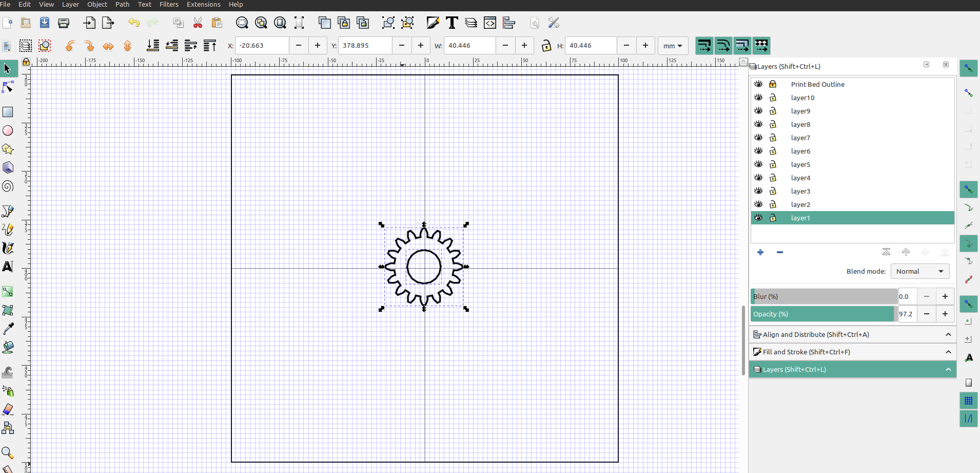The height and width of the screenshot is (473, 980).
Task: Rotate selection 90 degrees counter-clockwise
Action: [70, 46]
